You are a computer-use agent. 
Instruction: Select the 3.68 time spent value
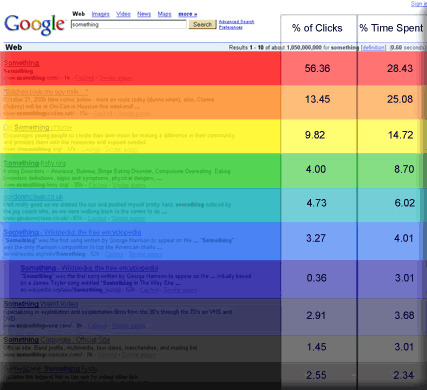[404, 315]
